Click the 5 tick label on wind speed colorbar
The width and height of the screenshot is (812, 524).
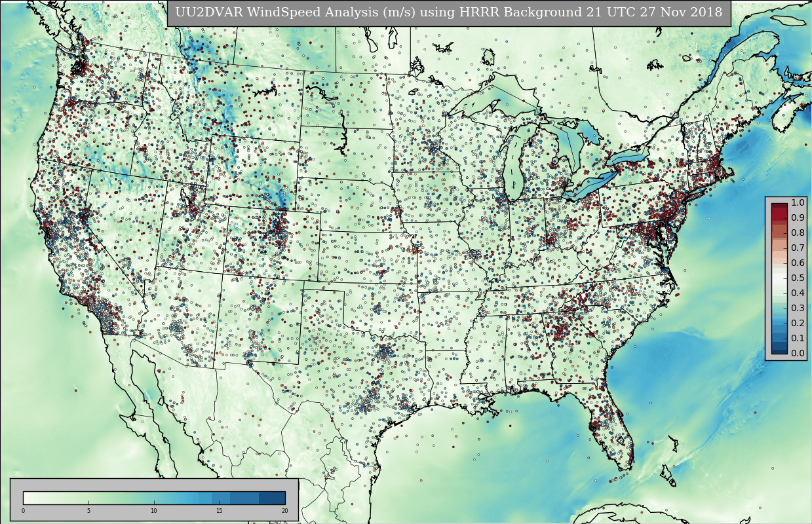point(88,511)
